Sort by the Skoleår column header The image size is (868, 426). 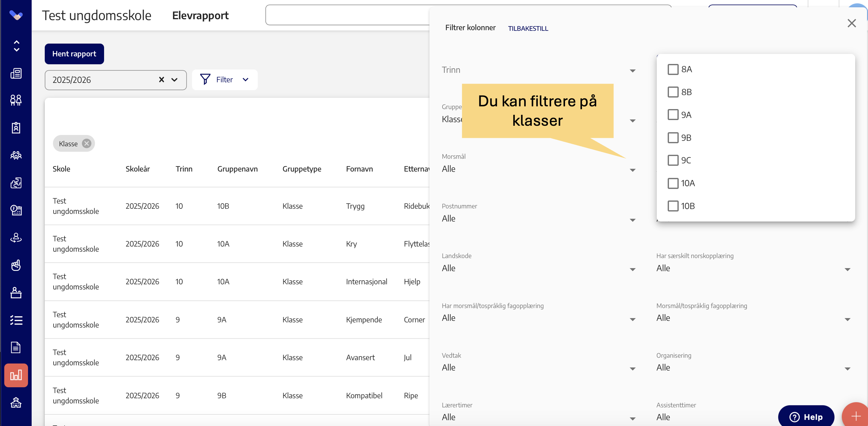137,169
